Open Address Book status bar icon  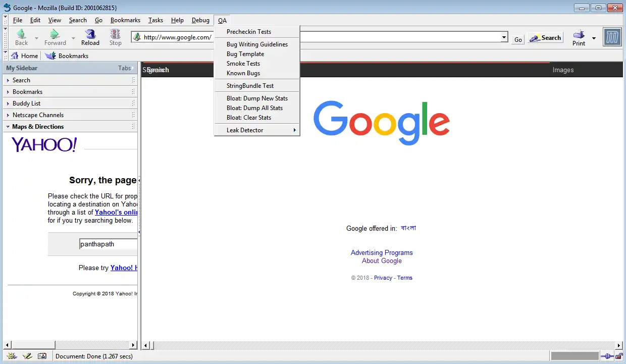pos(42,356)
